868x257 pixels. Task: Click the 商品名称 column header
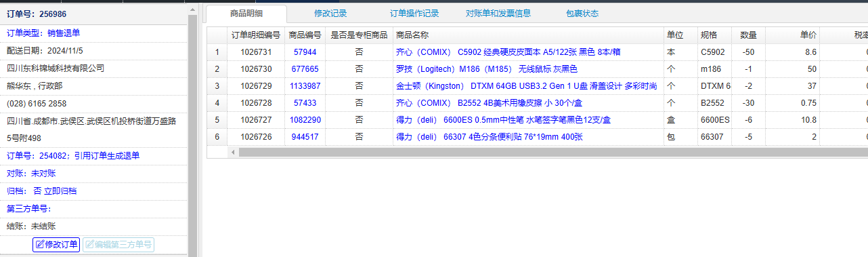(528, 35)
